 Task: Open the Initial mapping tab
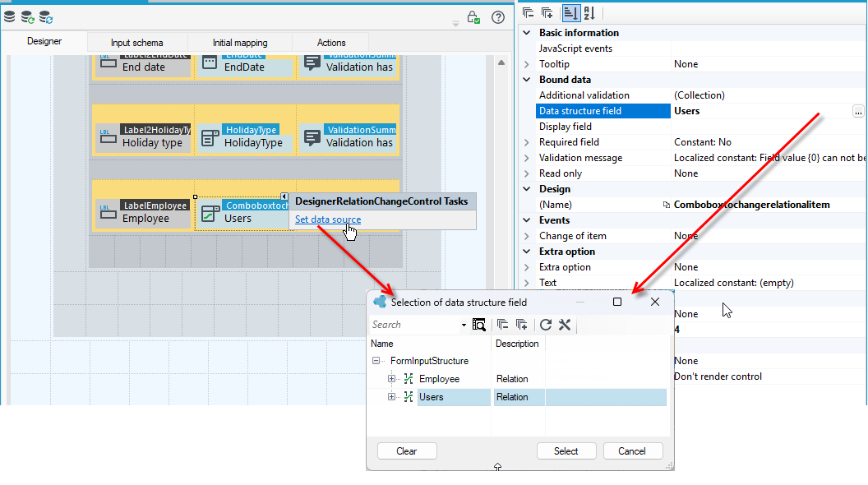pos(240,43)
